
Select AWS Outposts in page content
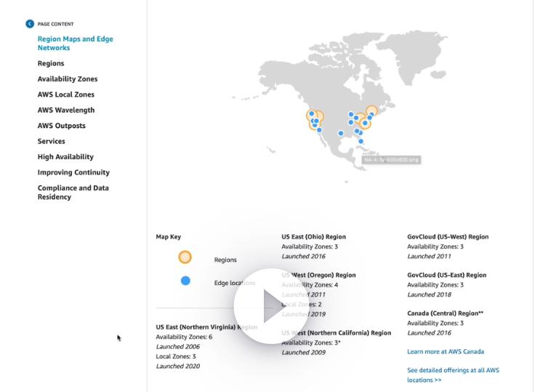[62, 126]
